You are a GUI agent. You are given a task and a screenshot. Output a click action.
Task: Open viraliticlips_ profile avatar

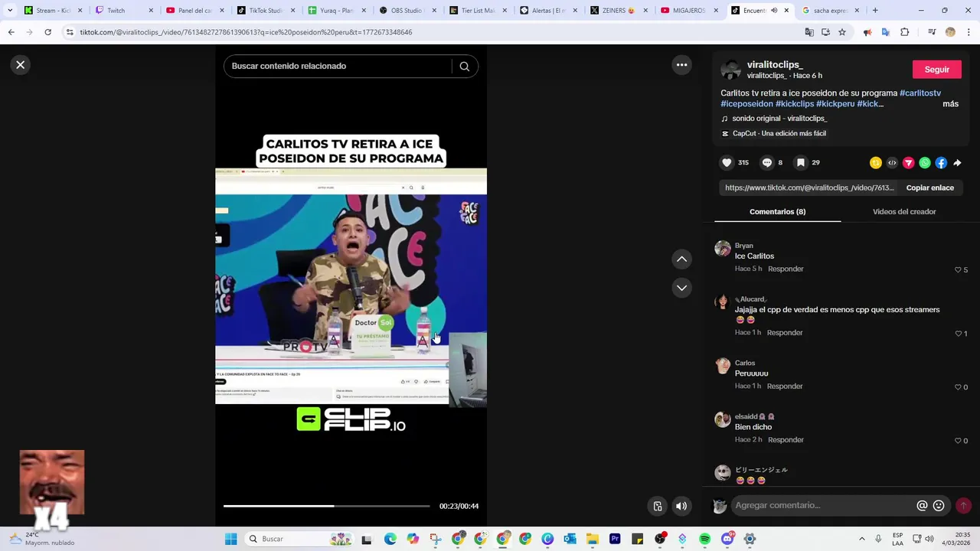coord(731,70)
